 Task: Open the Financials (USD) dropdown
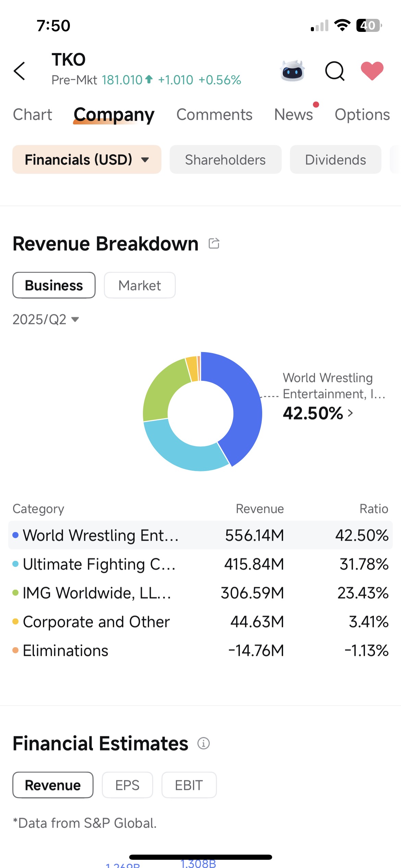point(87,159)
